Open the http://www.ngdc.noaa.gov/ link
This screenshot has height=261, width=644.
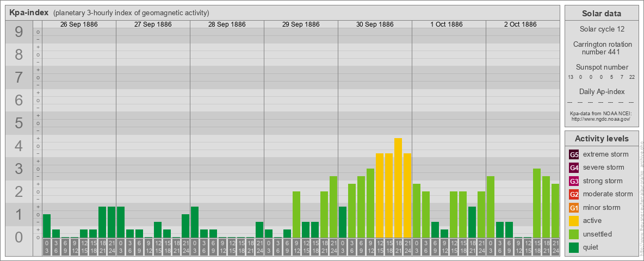[602, 119]
